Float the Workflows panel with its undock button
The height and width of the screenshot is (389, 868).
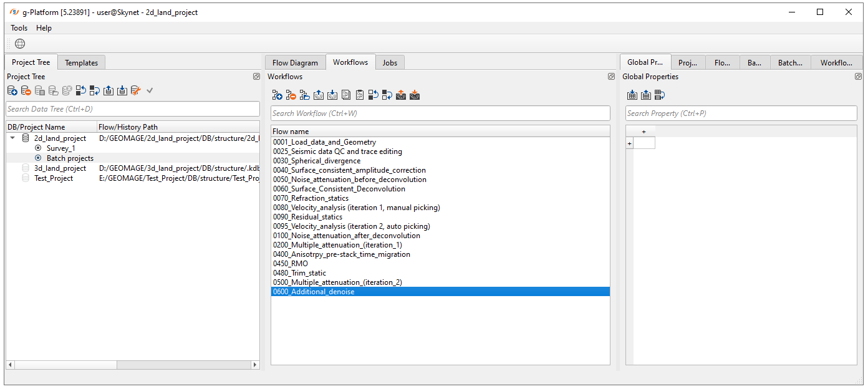(x=611, y=77)
